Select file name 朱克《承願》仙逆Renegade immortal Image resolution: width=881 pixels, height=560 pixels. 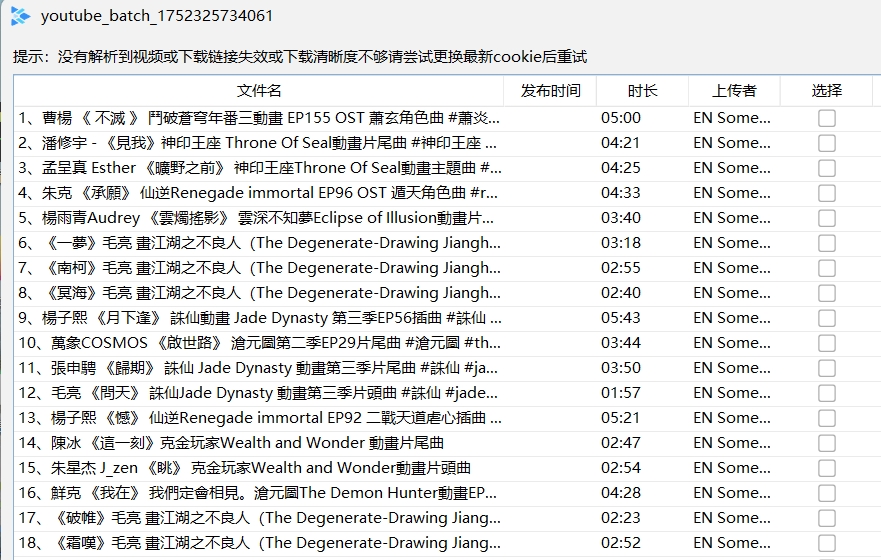tap(257, 193)
